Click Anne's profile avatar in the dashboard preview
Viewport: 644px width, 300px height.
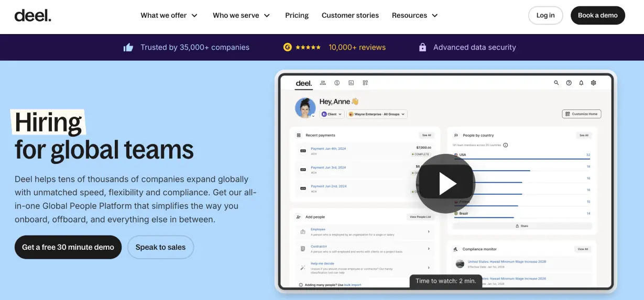coord(305,108)
